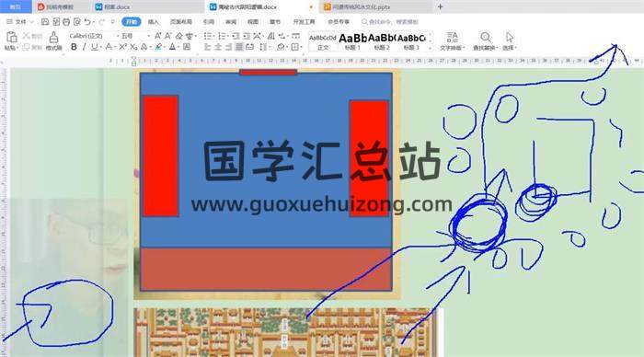
Task: Apply font color A button
Action: (173, 47)
